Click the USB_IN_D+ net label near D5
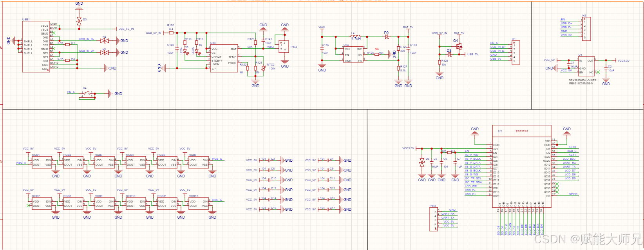The image size is (644, 250). (87, 51)
